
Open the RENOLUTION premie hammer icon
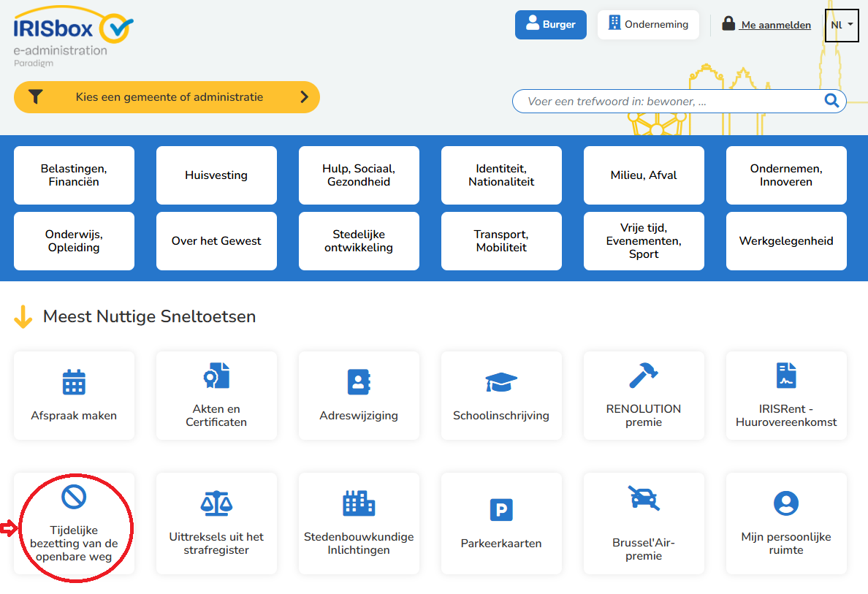click(x=643, y=376)
